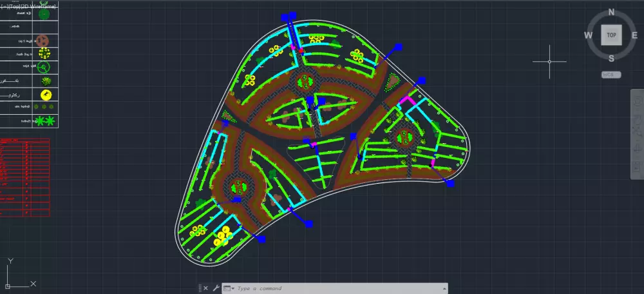Image resolution: width=644 pixels, height=294 pixels.
Task: Close the command line with X icon
Action: 205,288
